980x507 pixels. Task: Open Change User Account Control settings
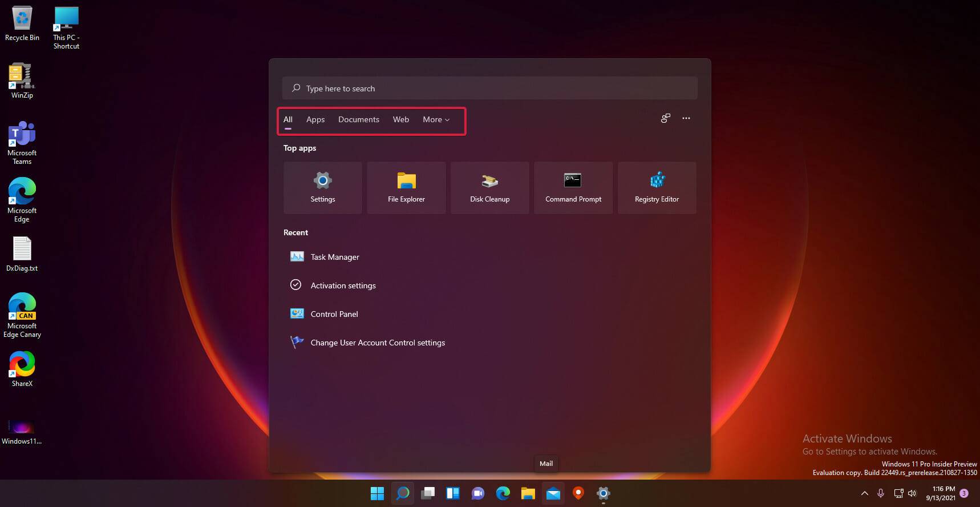point(489,343)
